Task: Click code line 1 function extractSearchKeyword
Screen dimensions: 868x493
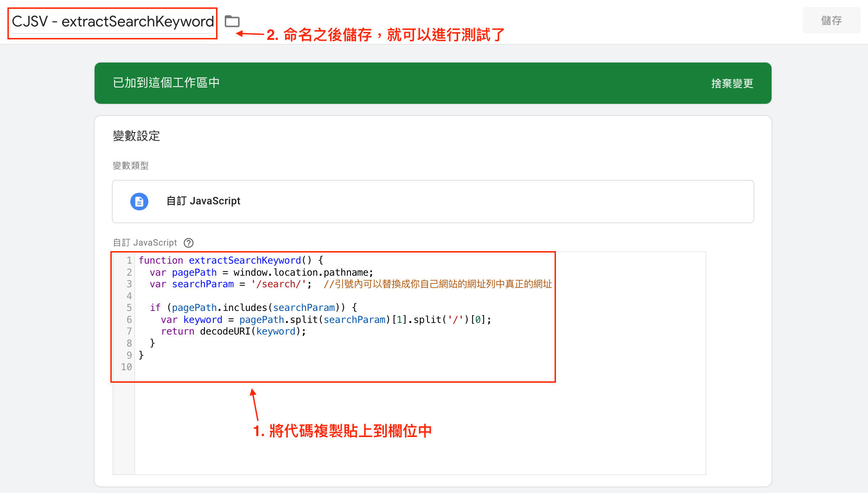Action: [x=231, y=260]
